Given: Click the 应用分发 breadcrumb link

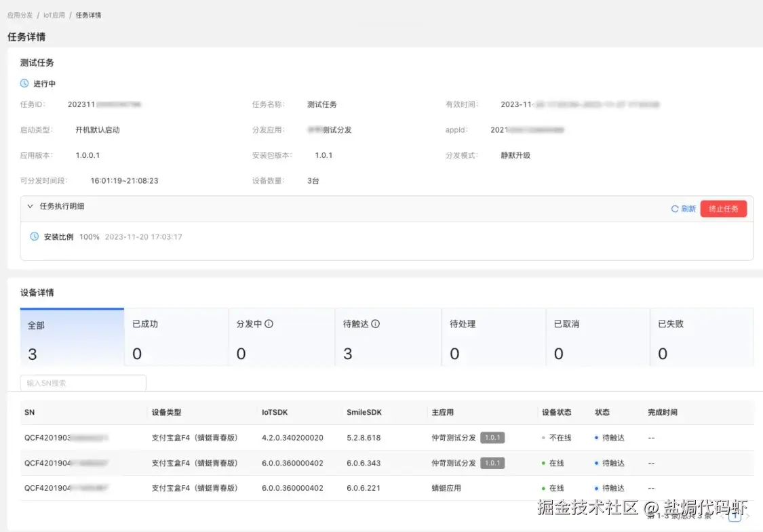Looking at the screenshot, I should point(20,15).
